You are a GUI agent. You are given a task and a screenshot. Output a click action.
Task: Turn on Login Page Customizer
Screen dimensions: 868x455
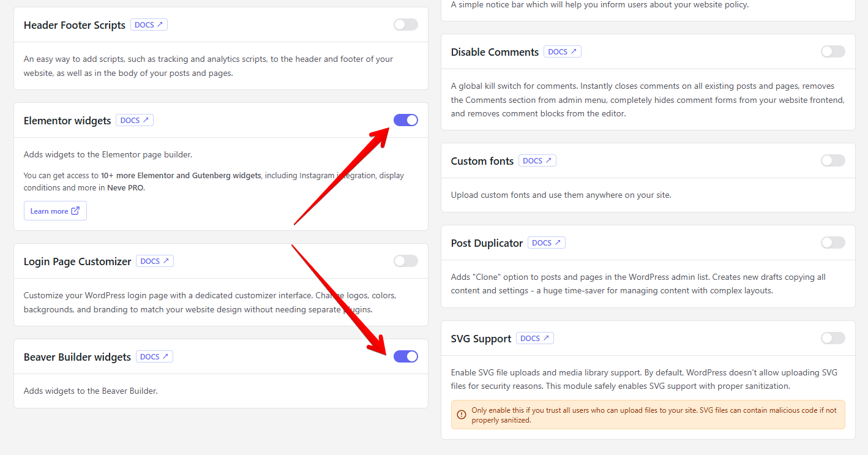tap(405, 261)
